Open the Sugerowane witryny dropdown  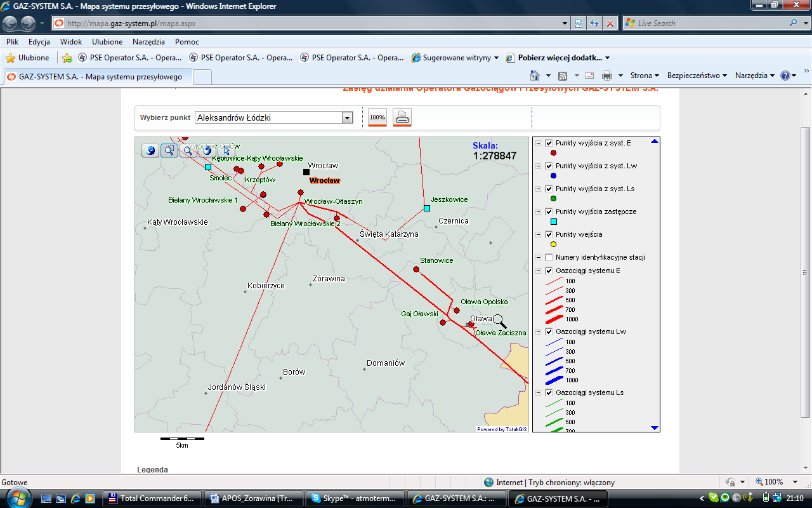point(455,58)
